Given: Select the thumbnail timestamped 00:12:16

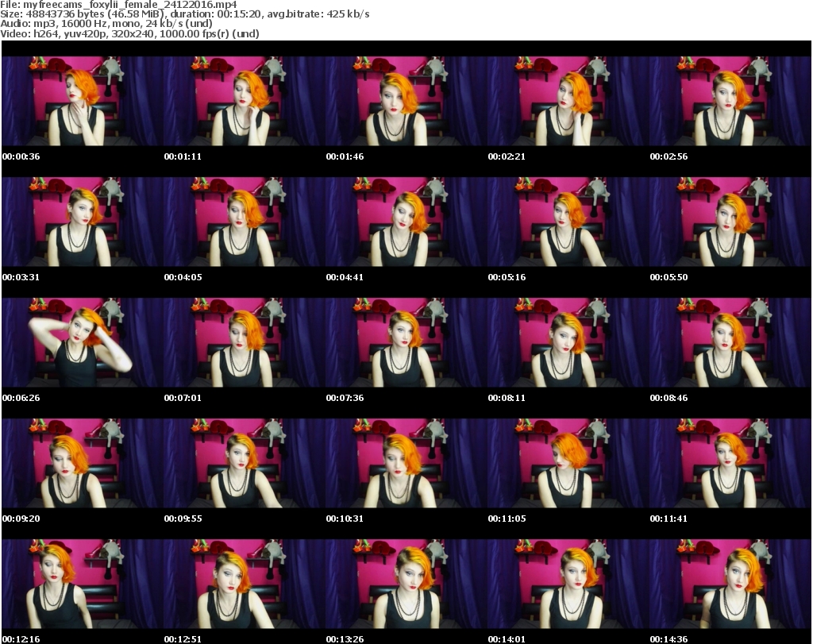Looking at the screenshot, I should pyautogui.click(x=83, y=584).
